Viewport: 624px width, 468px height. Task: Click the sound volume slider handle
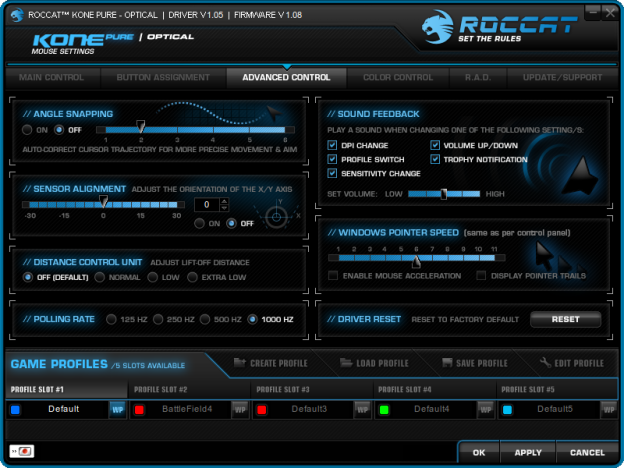tap(444, 194)
